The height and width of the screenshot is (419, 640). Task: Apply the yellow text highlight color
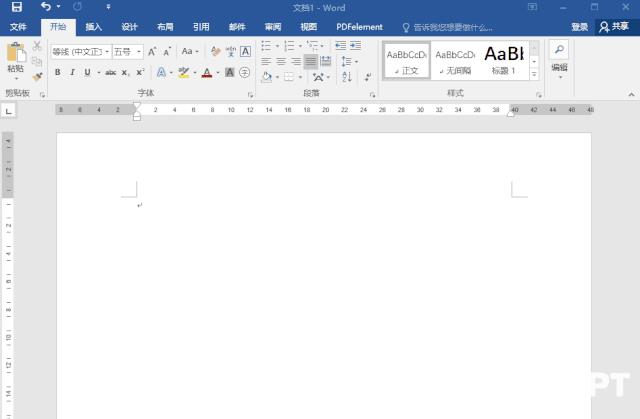(x=184, y=73)
